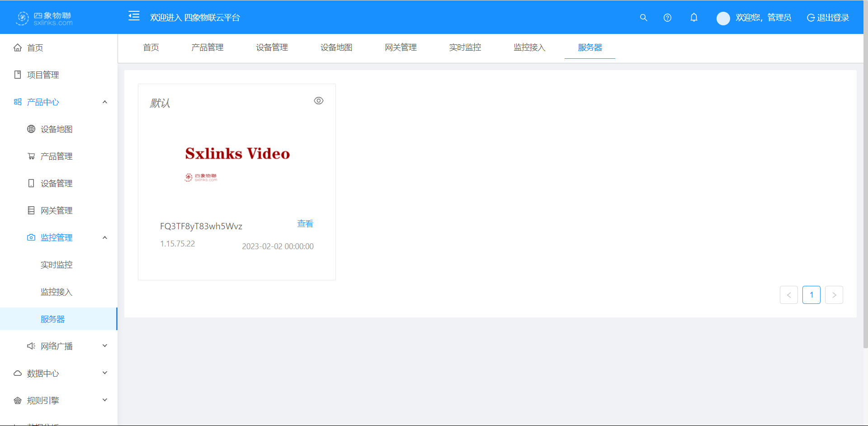Click the globe icon for 设备地图
This screenshot has height=426, width=868.
(x=31, y=129)
